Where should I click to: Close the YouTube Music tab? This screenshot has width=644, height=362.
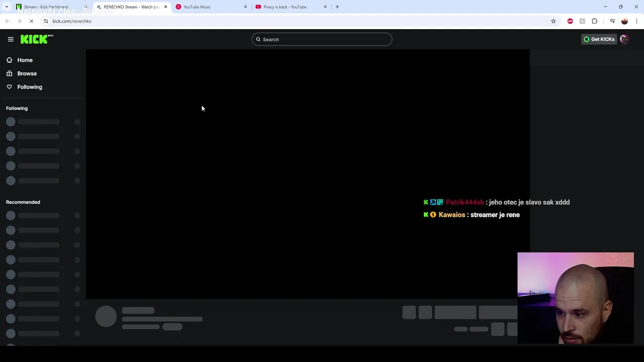click(x=246, y=7)
